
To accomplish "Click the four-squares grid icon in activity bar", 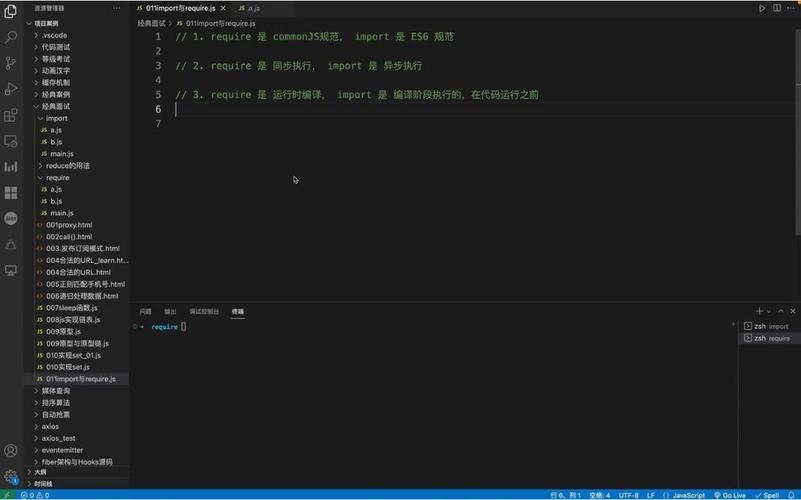I will (x=10, y=193).
